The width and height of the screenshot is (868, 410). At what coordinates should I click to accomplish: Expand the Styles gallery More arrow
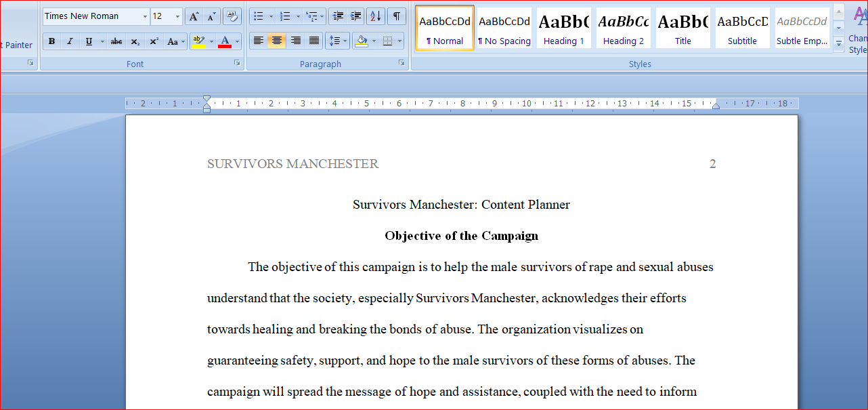pos(839,44)
